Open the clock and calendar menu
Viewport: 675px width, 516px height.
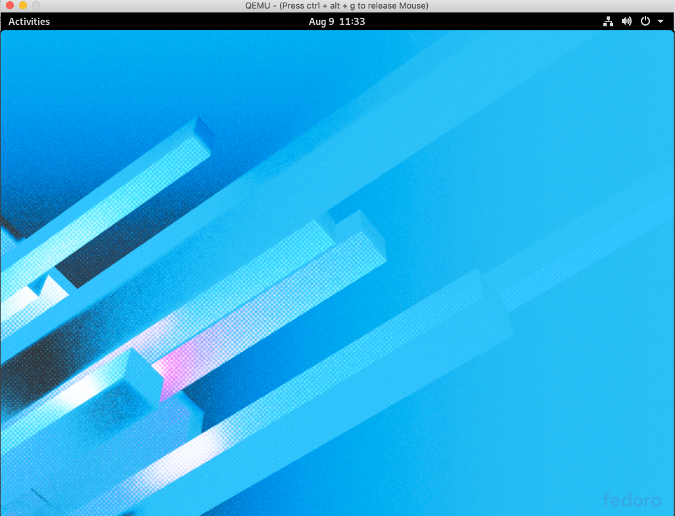click(336, 21)
